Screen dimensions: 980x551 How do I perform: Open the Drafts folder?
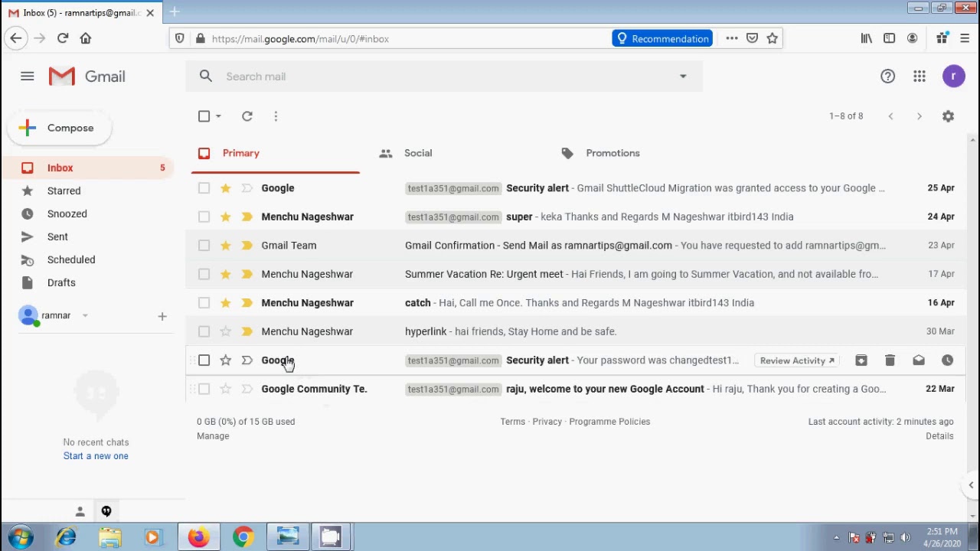point(88,282)
